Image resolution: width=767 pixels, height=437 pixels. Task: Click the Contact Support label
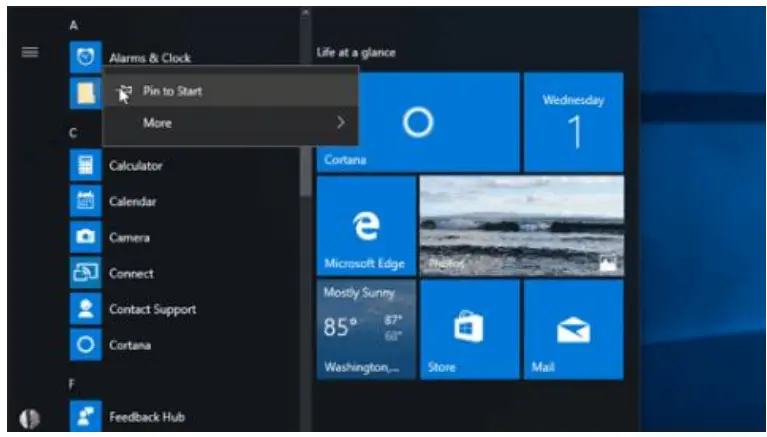153,309
